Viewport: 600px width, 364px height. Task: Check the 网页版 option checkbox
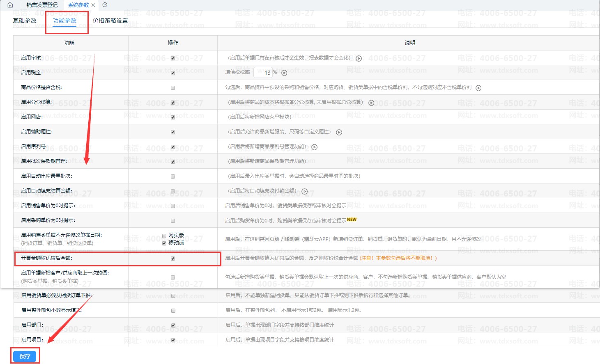[x=164, y=236]
